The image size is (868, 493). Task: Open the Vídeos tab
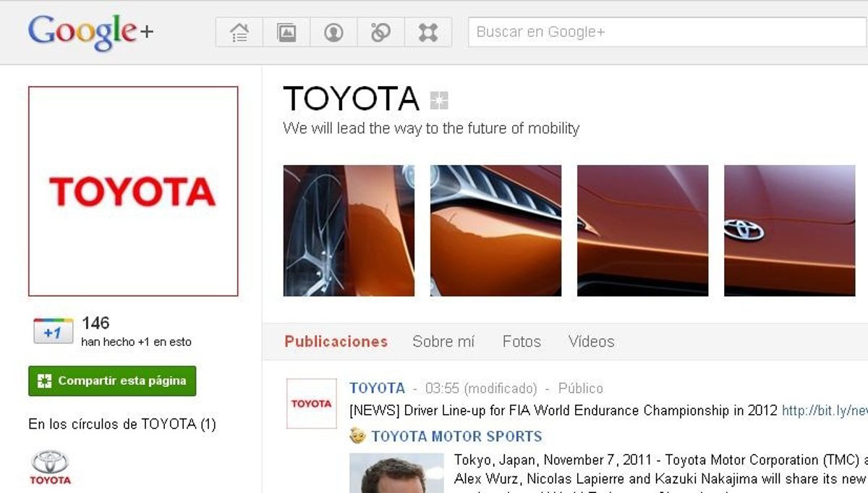[x=591, y=342]
